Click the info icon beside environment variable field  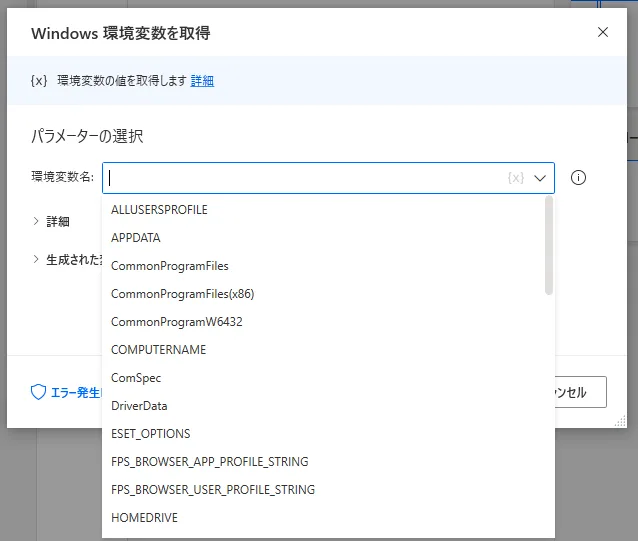point(578,178)
